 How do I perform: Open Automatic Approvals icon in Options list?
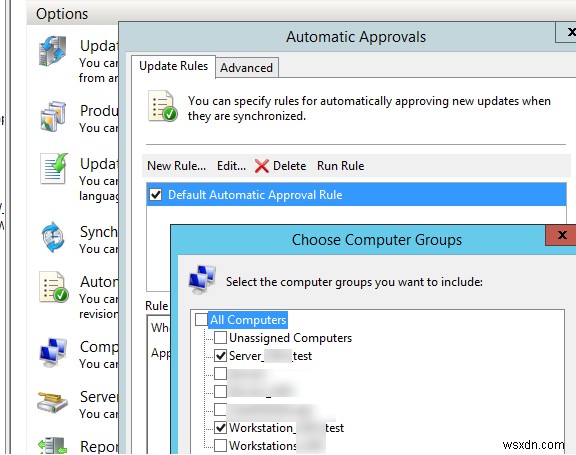pyautogui.click(x=54, y=287)
